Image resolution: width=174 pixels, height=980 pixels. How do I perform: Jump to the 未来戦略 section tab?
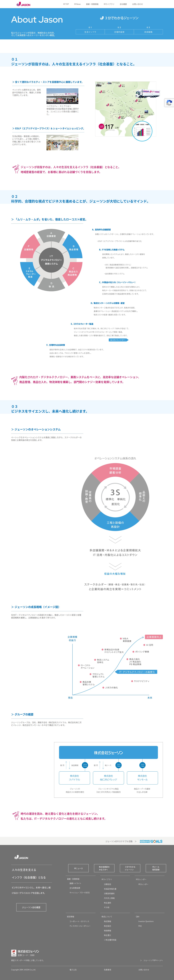coord(148,32)
